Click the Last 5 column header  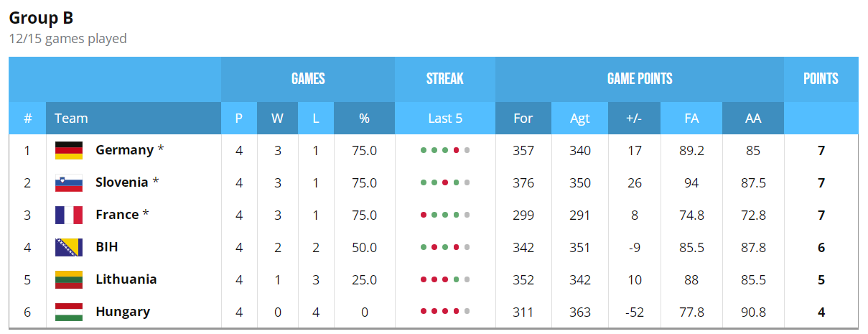(445, 119)
